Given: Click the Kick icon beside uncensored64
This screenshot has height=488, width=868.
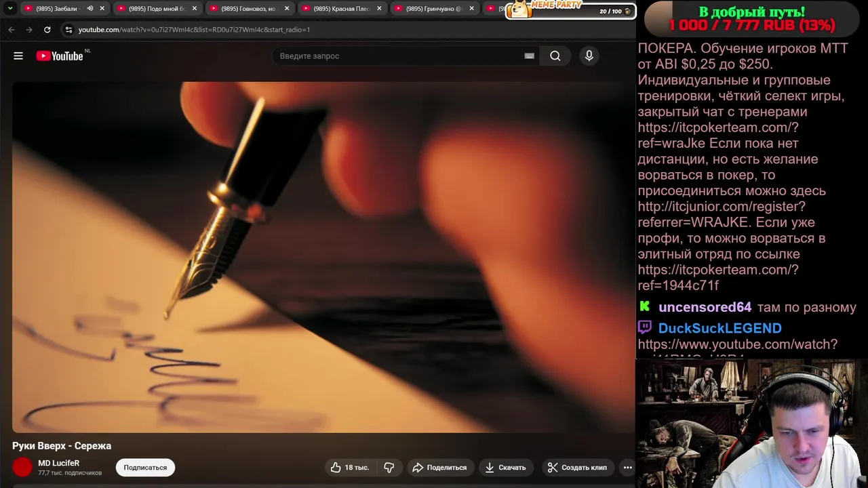Looking at the screenshot, I should tap(645, 306).
